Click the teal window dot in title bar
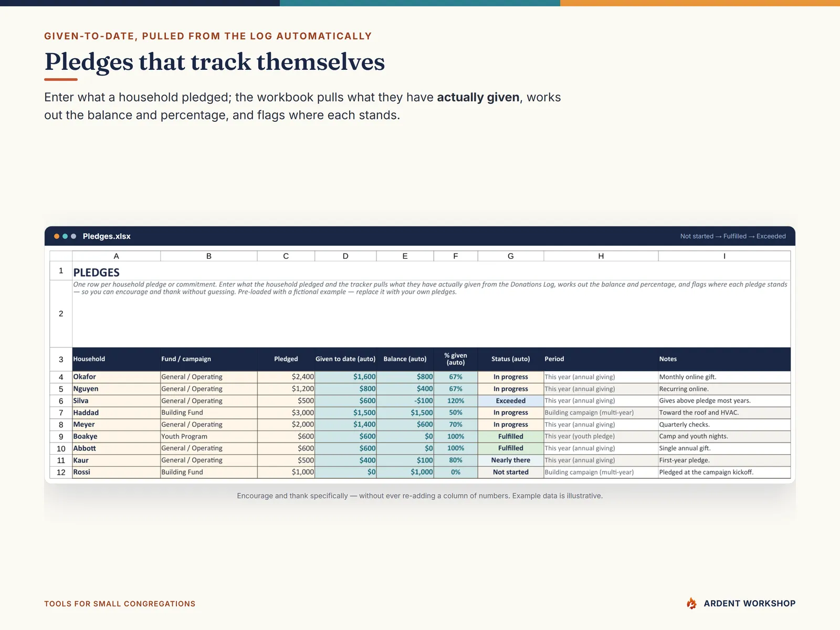The width and height of the screenshot is (840, 630). pos(65,236)
